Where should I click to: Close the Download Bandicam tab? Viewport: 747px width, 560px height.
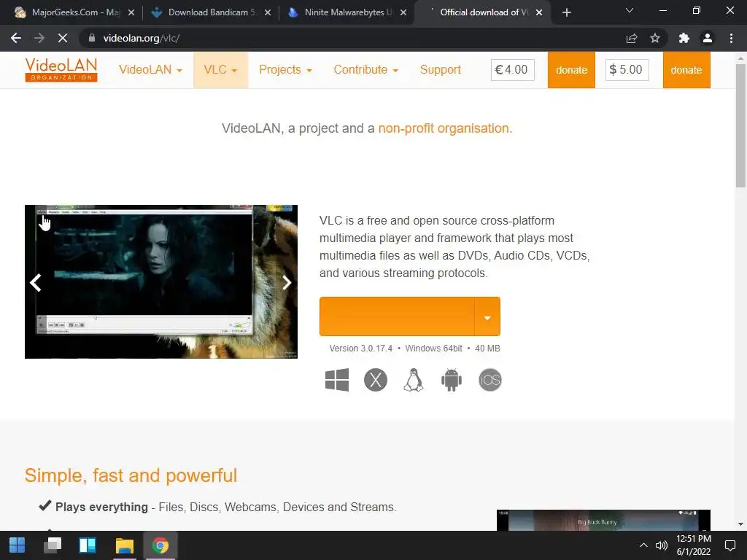[267, 12]
